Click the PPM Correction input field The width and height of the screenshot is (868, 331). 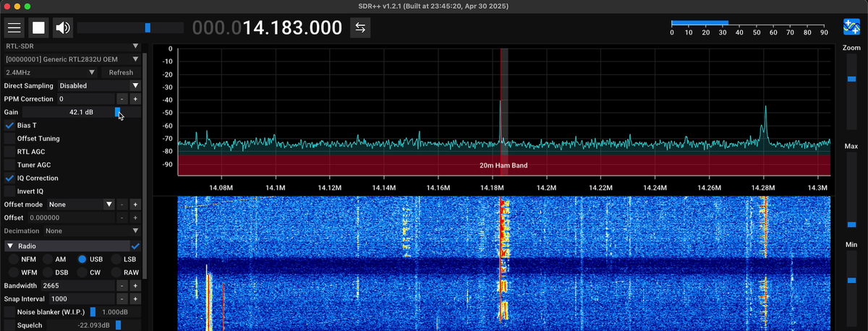[85, 98]
